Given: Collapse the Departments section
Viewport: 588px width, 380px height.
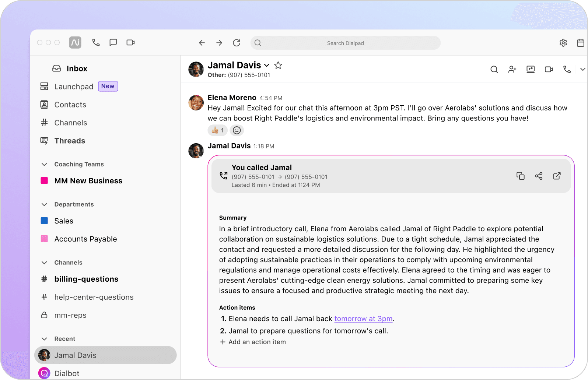Looking at the screenshot, I should [44, 204].
